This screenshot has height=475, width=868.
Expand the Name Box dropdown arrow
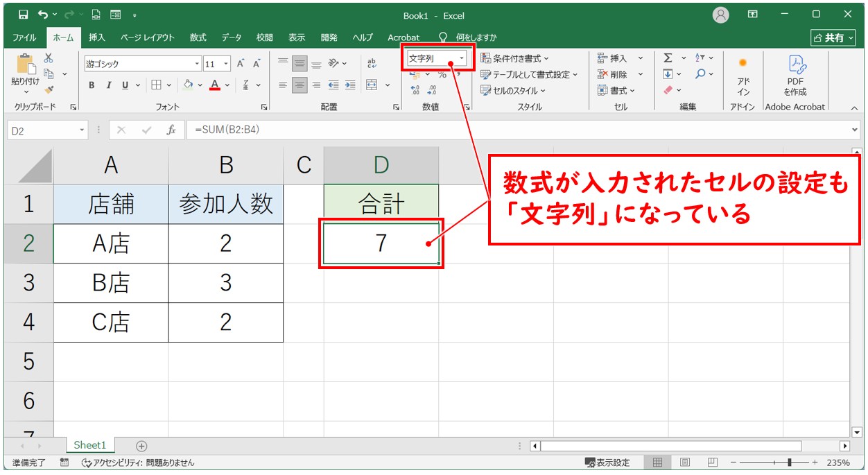(x=83, y=130)
